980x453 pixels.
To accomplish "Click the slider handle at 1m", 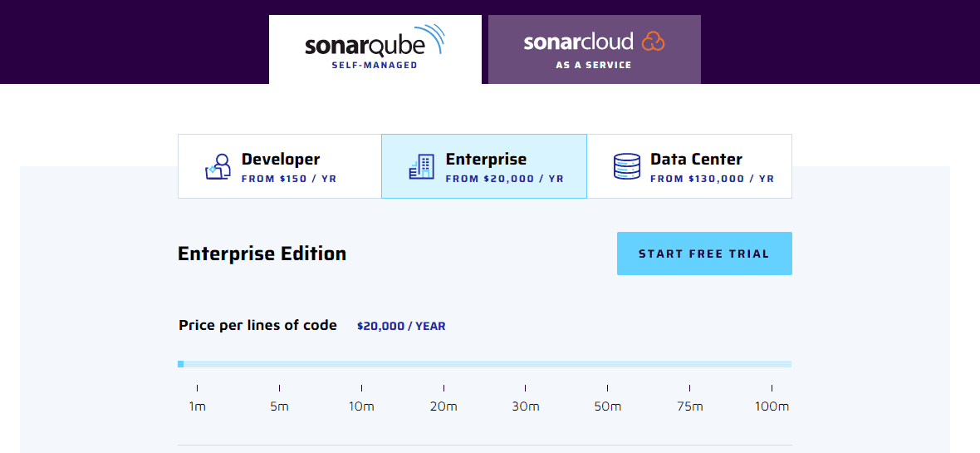I will tap(181, 364).
